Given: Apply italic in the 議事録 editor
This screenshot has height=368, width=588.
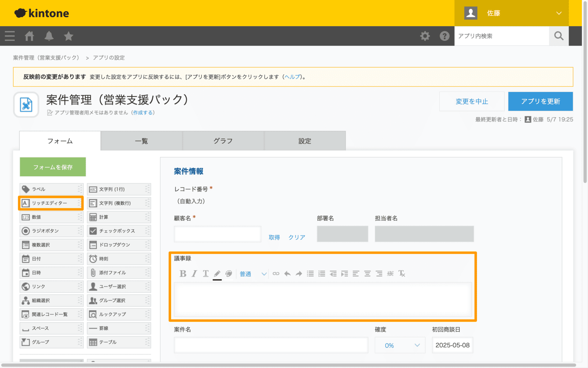Looking at the screenshot, I should coord(194,273).
